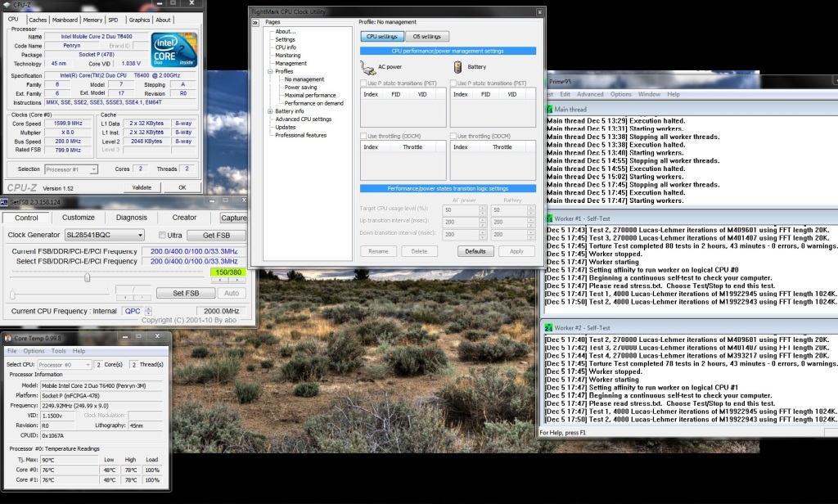Click the Core #0 76°C temperature reading
Image resolution: width=838 pixels, height=504 pixels.
click(70, 470)
